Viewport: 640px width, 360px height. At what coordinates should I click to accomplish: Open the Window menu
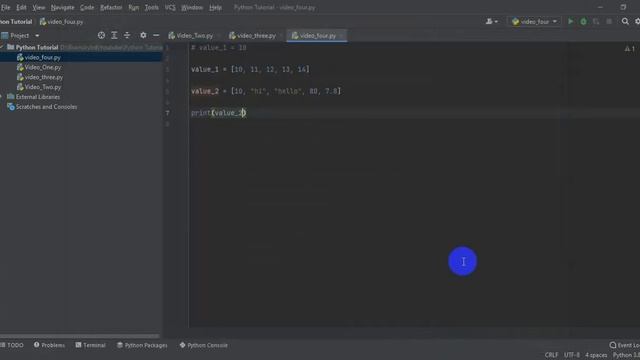pyautogui.click(x=192, y=7)
